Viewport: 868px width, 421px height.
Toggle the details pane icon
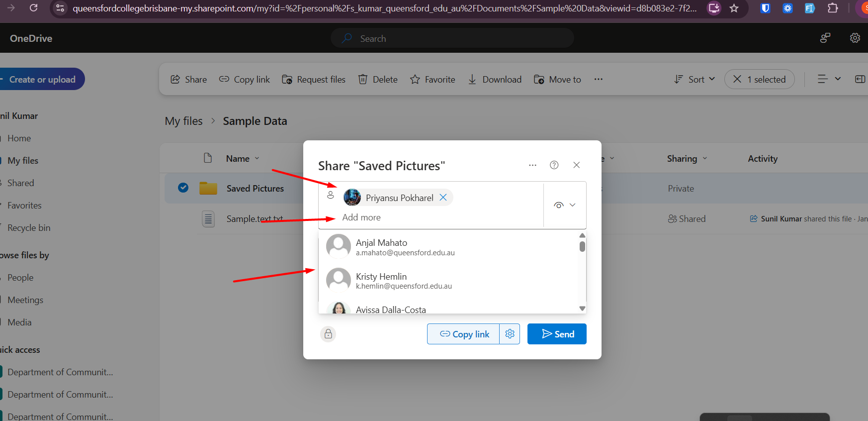[x=860, y=80]
